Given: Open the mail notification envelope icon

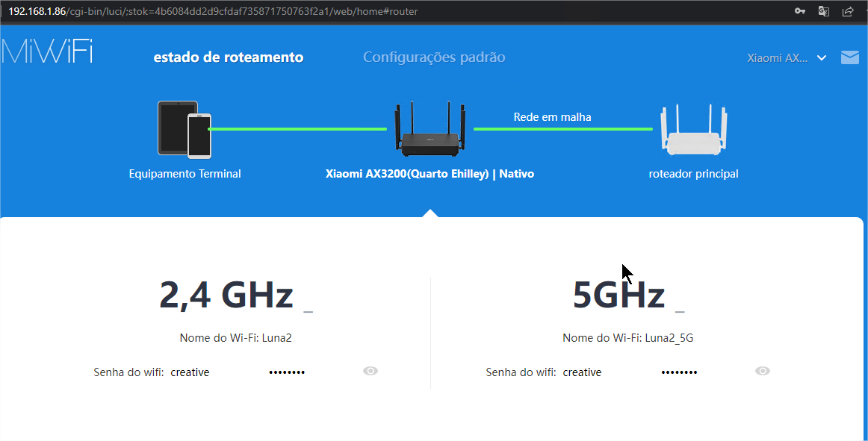Looking at the screenshot, I should pos(849,57).
